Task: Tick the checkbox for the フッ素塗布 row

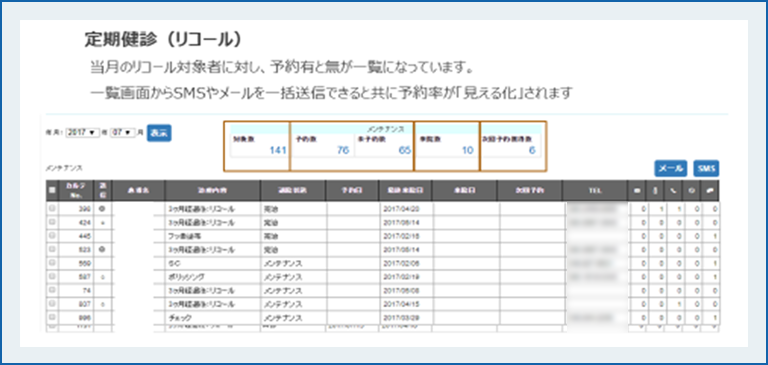Action: [52, 236]
